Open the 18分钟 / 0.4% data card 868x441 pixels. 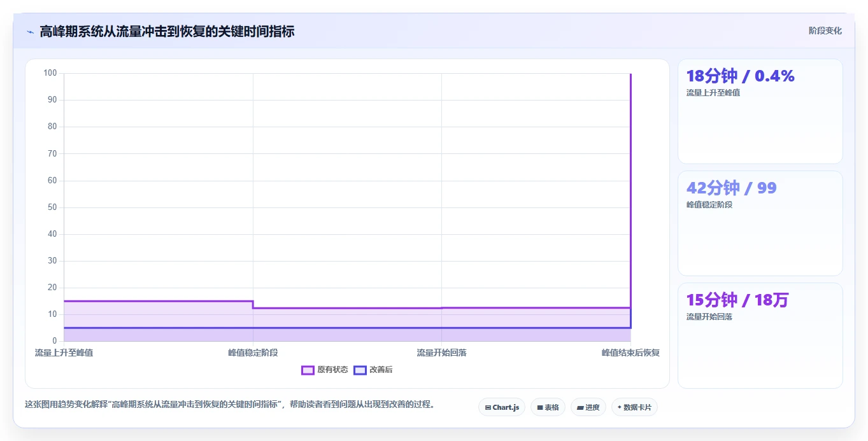[x=760, y=111]
